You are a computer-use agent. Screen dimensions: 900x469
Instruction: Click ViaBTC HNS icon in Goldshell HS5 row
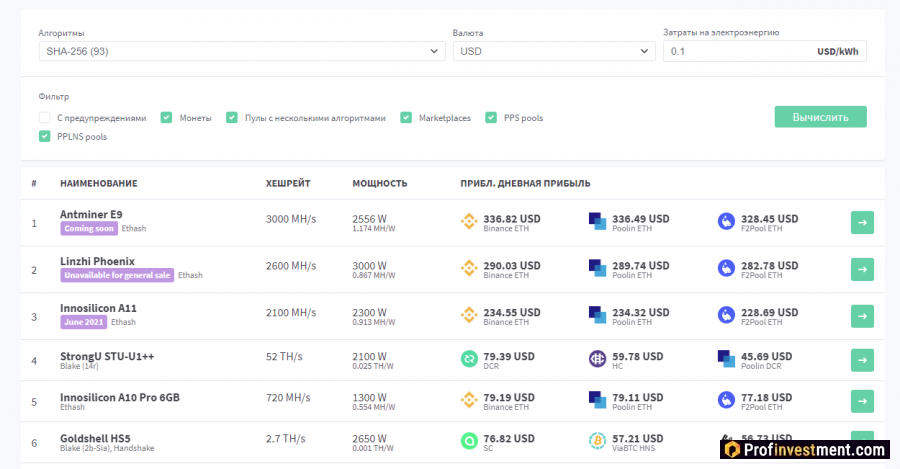[x=598, y=441]
